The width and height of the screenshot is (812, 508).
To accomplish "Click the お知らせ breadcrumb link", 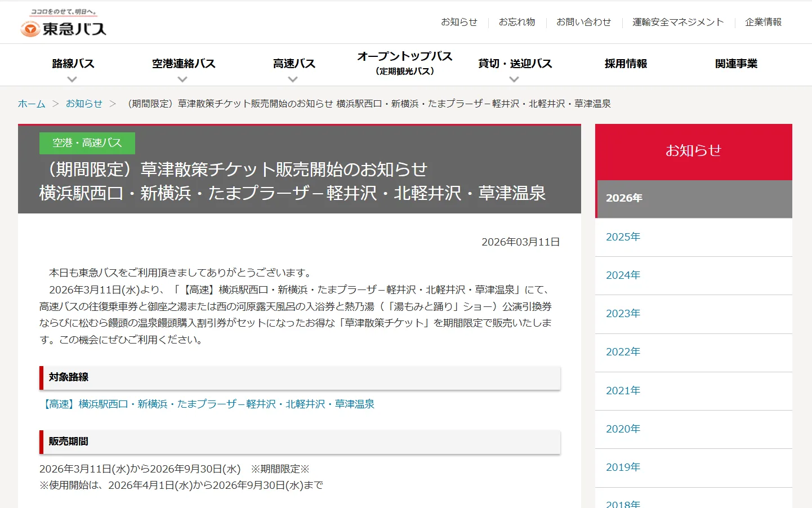I will (x=84, y=104).
